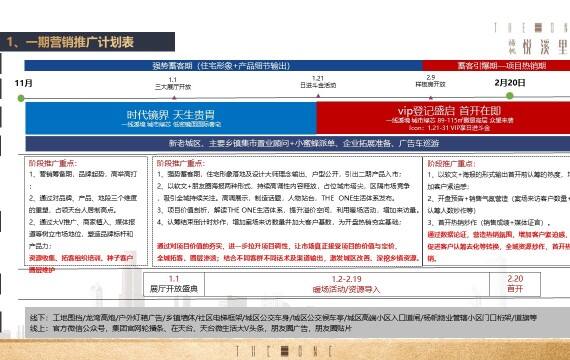This screenshot has height=360, width=570.
Task: Select the first 阶段推广重点 text box
Action: pos(86,211)
